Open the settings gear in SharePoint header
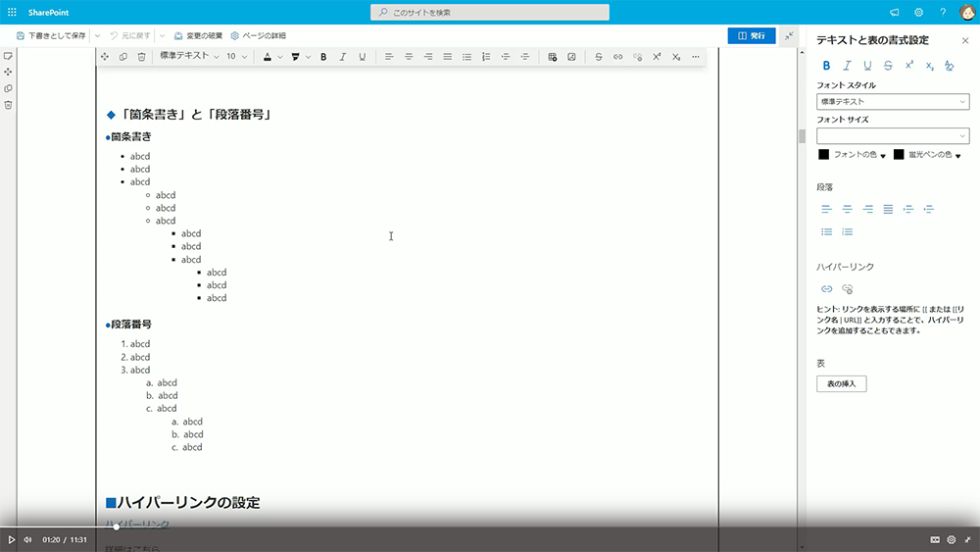 tap(919, 12)
